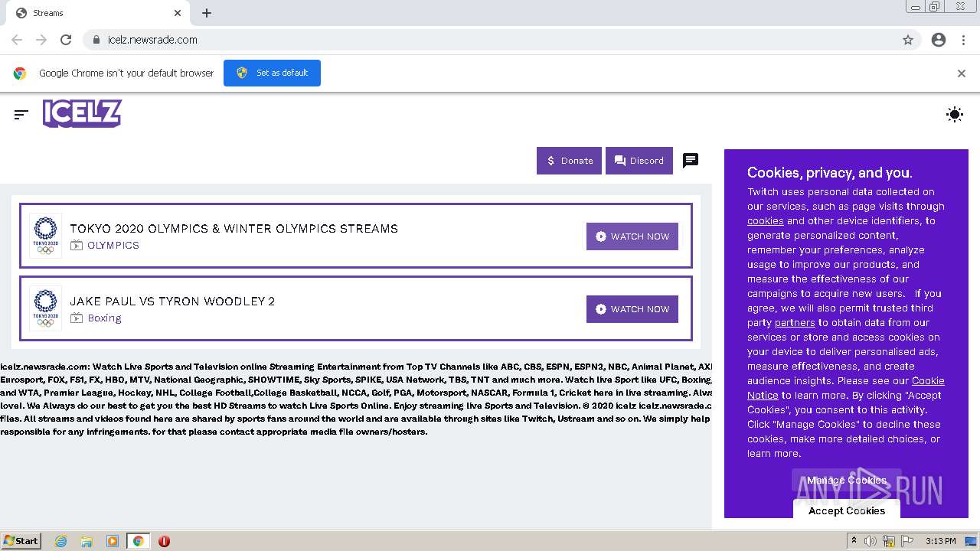980x551 pixels.
Task: Click the Manage Cookies button
Action: coord(847,481)
